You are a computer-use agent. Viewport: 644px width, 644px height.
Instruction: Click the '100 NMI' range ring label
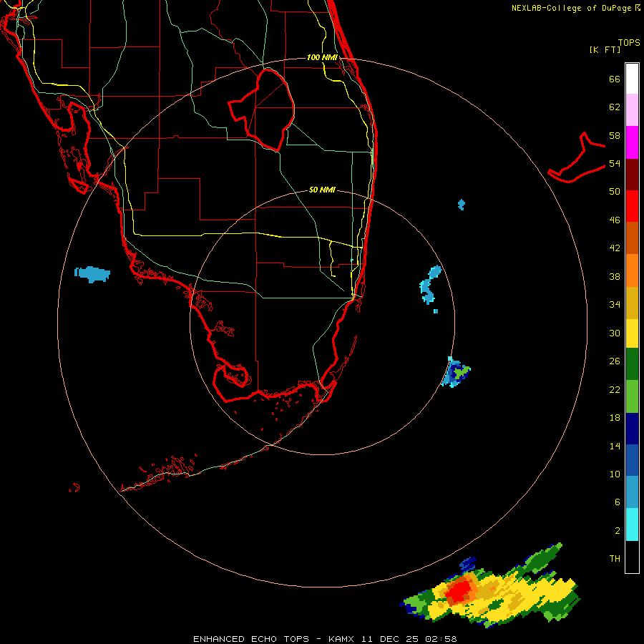(x=322, y=57)
